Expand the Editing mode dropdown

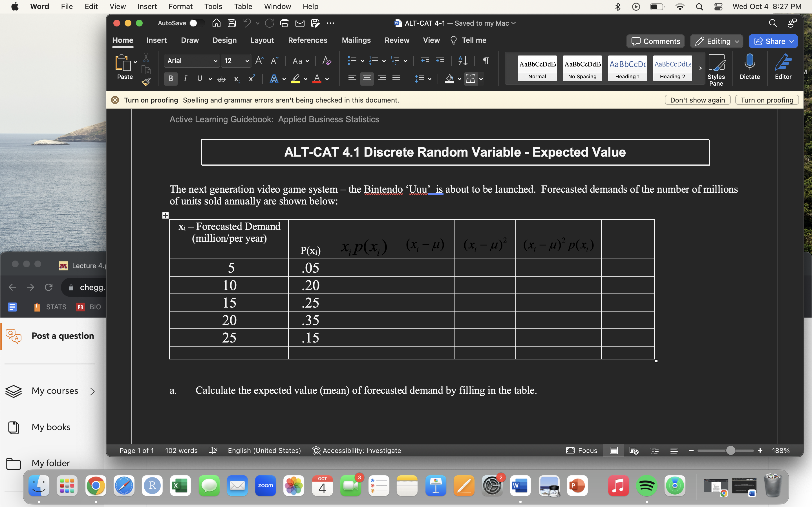pyautogui.click(x=716, y=41)
